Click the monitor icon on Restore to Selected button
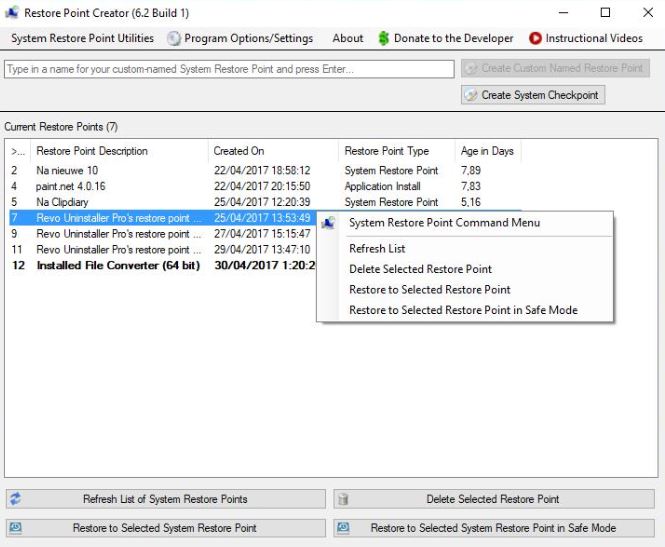Viewport: 665px width, 547px height. (x=15, y=527)
